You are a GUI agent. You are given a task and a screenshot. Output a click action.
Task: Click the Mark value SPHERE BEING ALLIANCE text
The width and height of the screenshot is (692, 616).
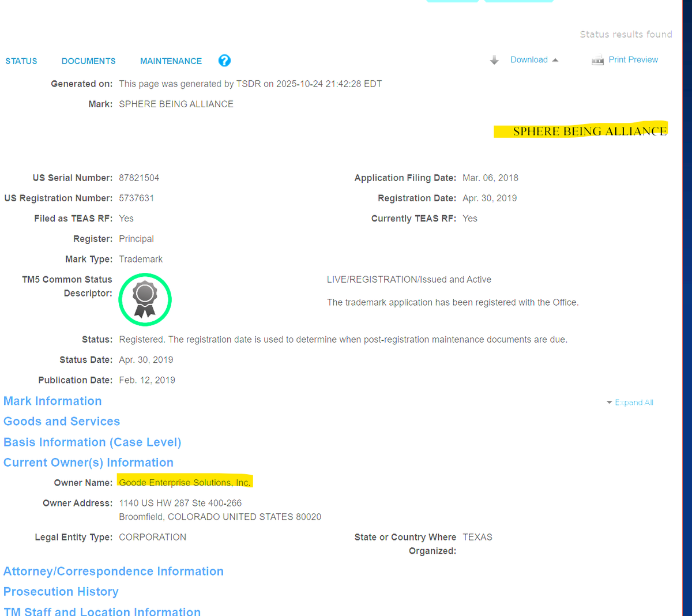pyautogui.click(x=176, y=104)
